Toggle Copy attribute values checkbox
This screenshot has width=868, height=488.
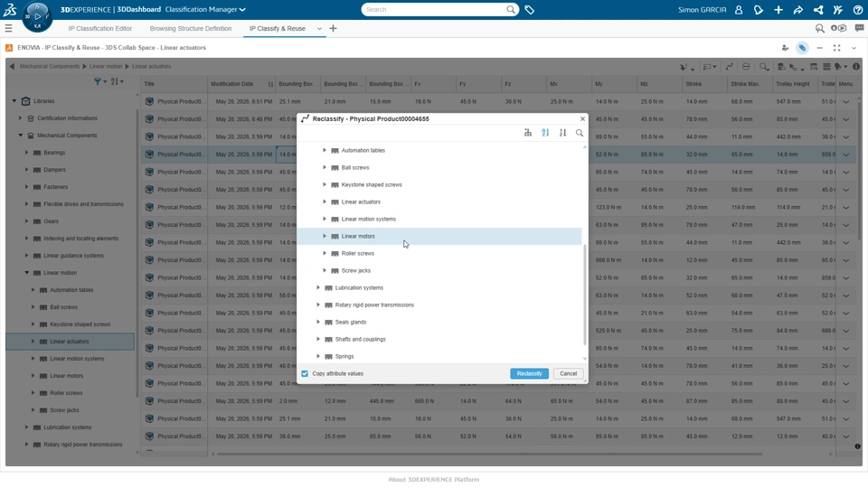click(305, 373)
